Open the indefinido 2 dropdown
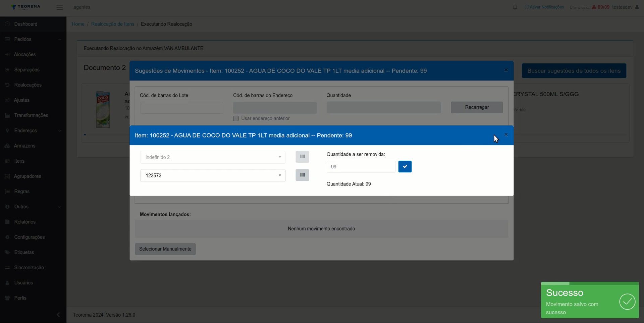Image resolution: width=644 pixels, height=323 pixels. coord(213,157)
